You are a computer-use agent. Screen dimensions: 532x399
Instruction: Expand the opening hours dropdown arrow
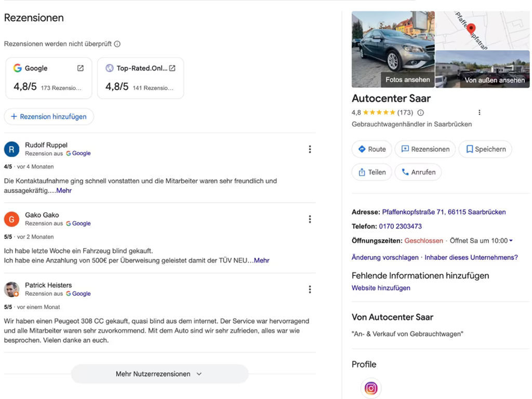[511, 241]
